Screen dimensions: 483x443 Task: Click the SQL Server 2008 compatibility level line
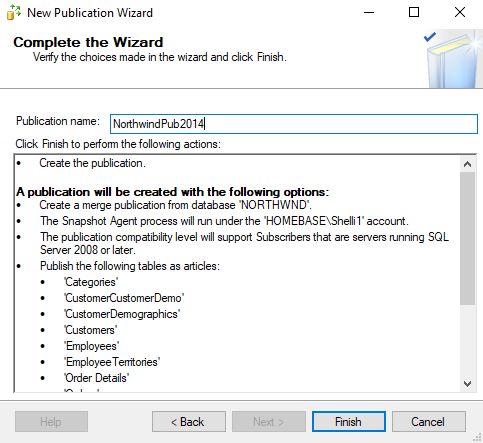click(x=244, y=243)
